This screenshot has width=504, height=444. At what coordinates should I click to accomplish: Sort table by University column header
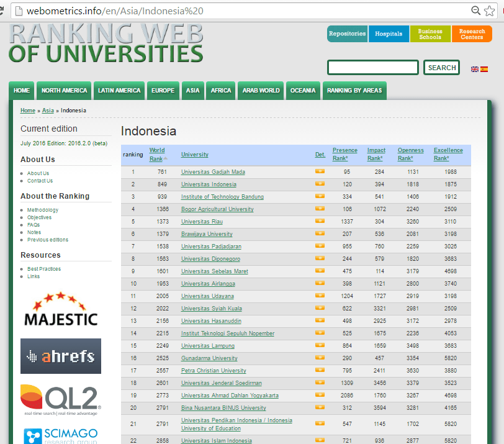coord(195,155)
